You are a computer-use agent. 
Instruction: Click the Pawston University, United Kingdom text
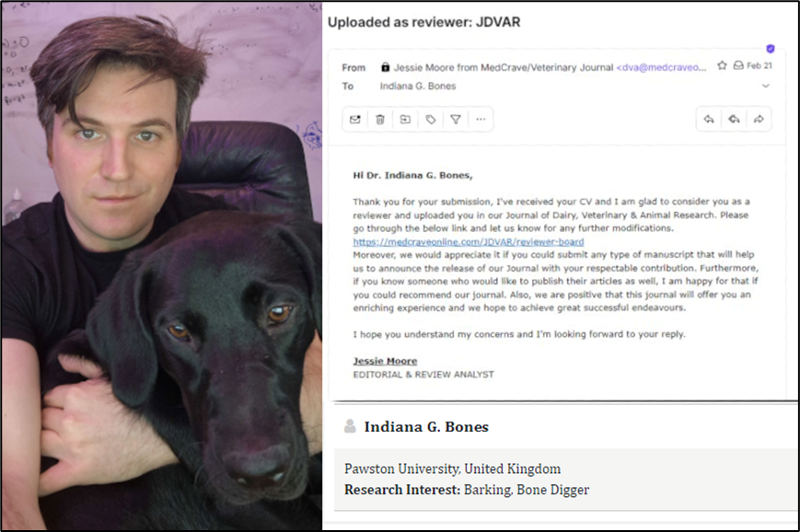[453, 468]
